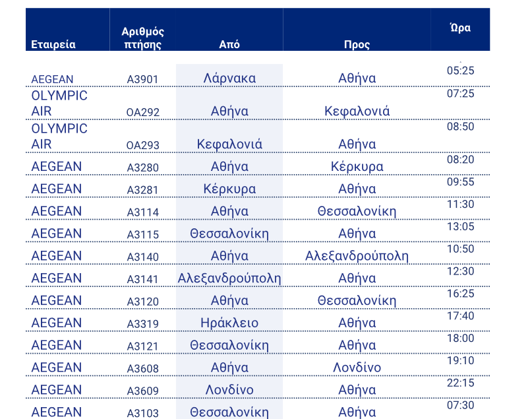Click the 11:30 time cell
The height and width of the screenshot is (419, 532).
point(460,205)
